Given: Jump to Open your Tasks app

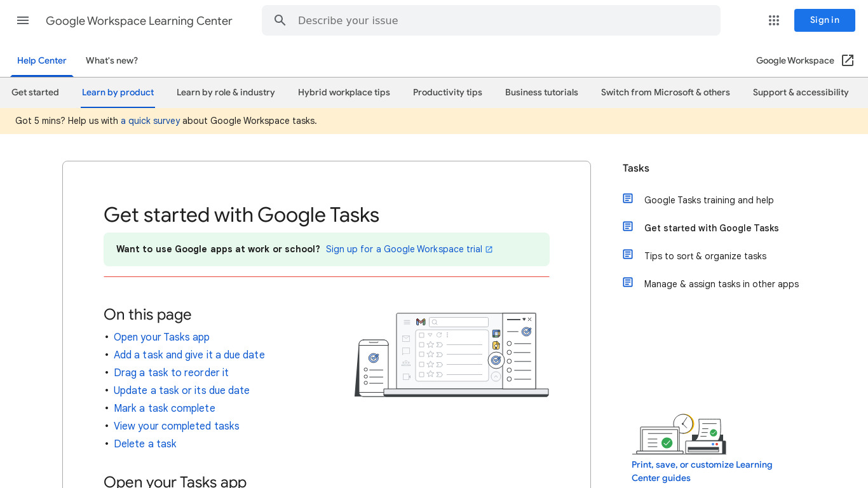Looking at the screenshot, I should pyautogui.click(x=161, y=337).
